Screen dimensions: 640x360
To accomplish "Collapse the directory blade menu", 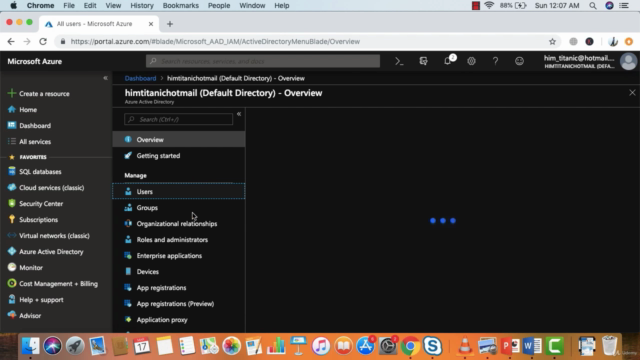I will pos(239,114).
